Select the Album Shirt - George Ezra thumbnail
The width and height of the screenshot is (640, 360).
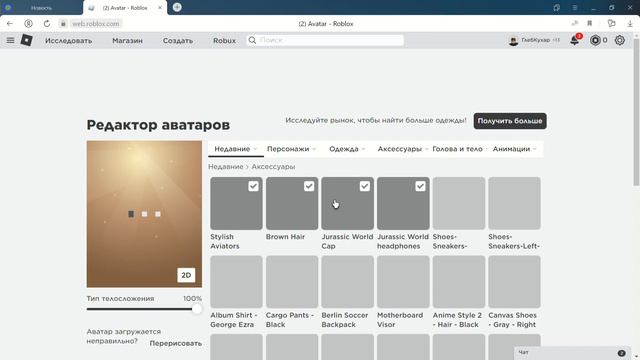(x=236, y=282)
